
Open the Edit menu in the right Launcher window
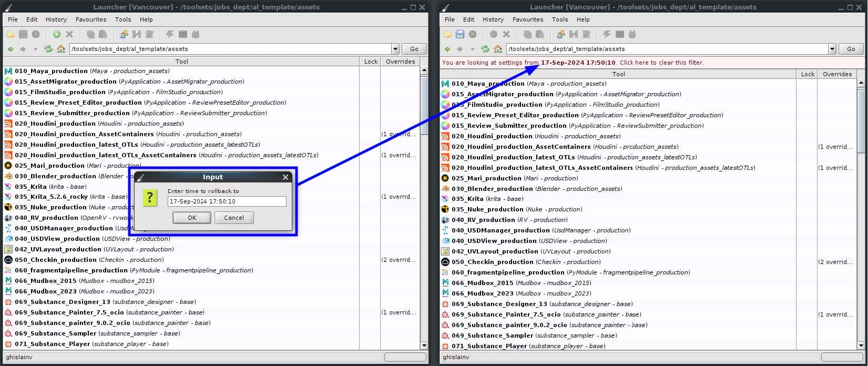469,19
